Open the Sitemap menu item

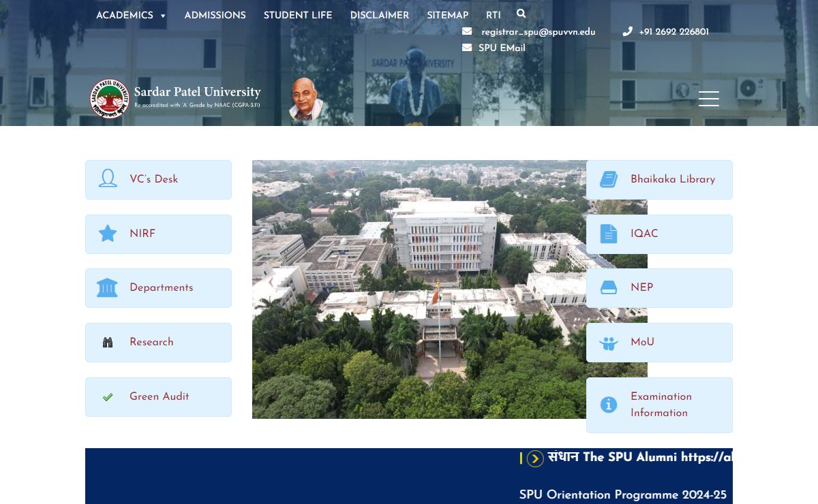[448, 15]
